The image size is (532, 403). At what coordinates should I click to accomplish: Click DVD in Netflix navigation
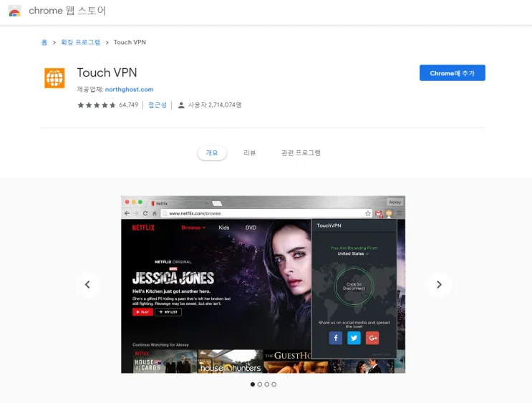pyautogui.click(x=251, y=228)
